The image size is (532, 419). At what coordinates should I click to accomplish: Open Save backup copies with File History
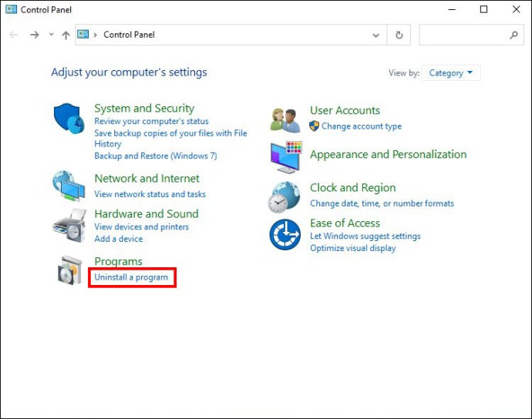pos(170,139)
